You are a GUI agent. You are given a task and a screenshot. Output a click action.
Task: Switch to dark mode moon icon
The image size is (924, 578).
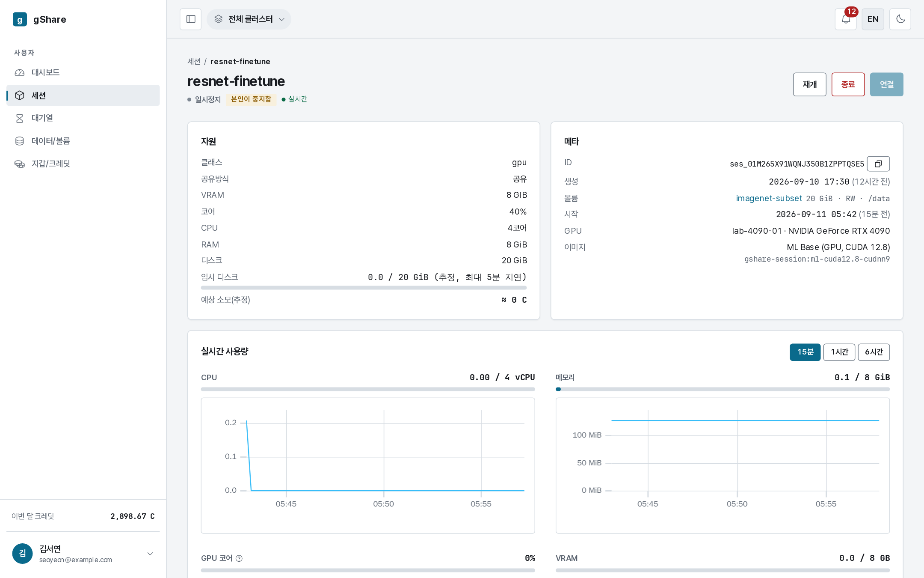tap(900, 19)
